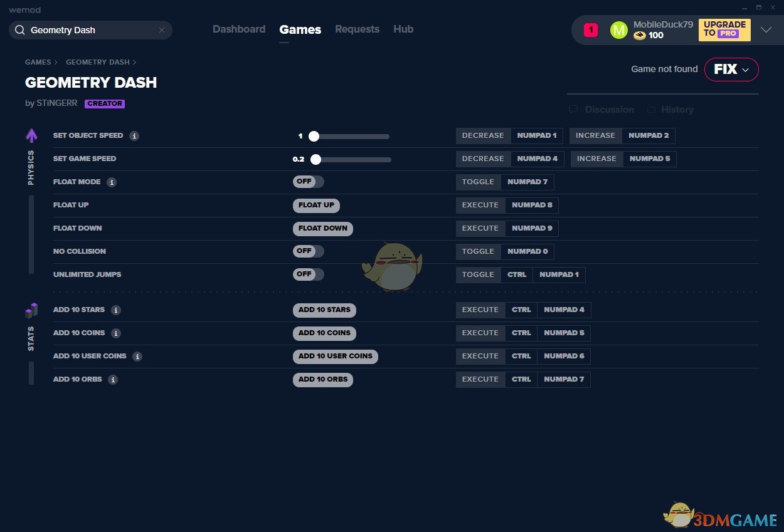Image resolution: width=784 pixels, height=532 pixels.
Task: Edit Unlimited Jumps hotkey Ctrl Numpad 1
Action: coord(521,275)
